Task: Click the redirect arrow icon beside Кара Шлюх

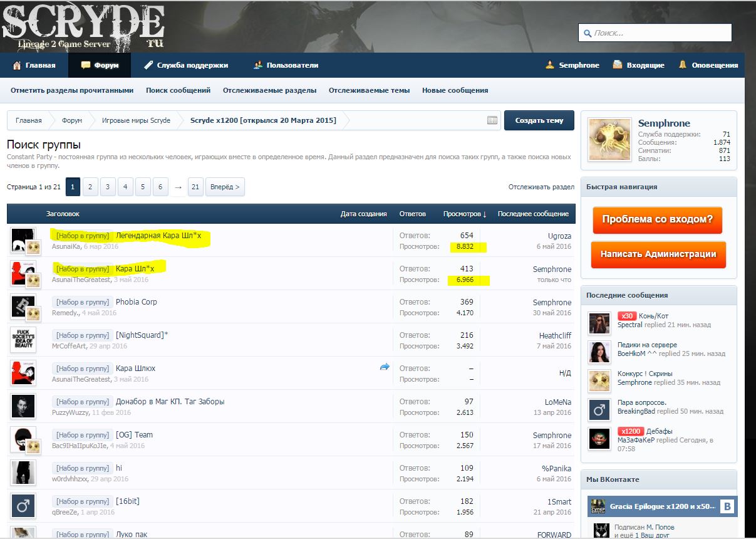Action: (x=385, y=367)
